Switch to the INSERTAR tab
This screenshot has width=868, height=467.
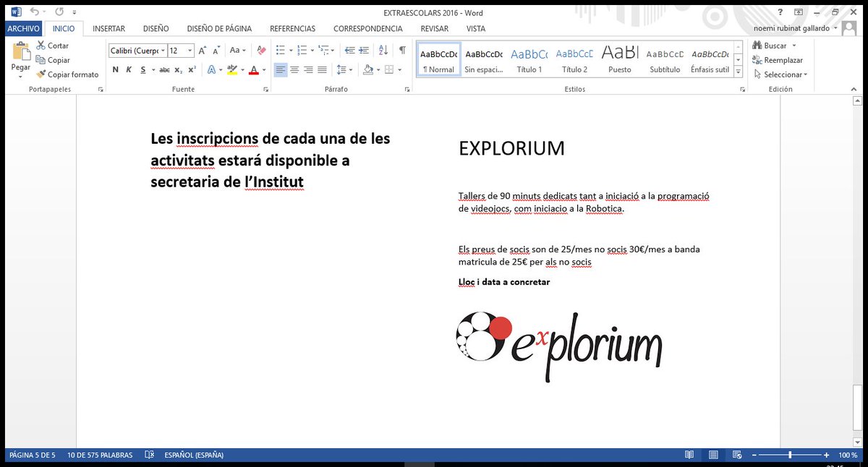(109, 28)
